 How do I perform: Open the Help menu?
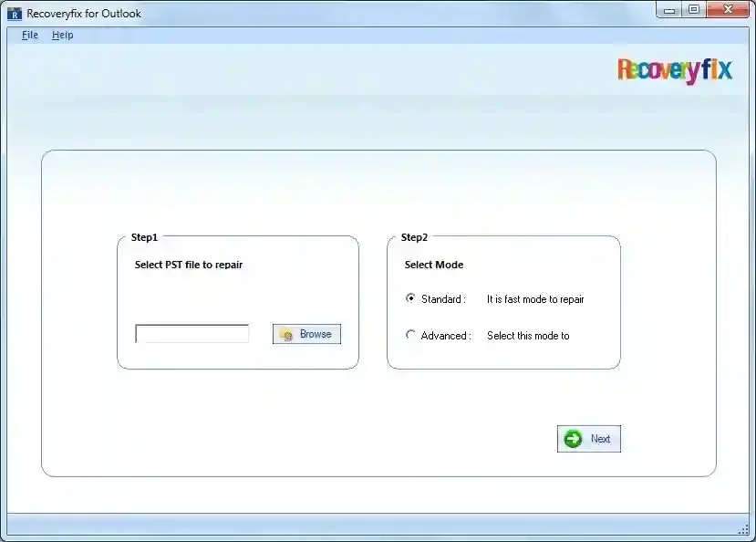tap(62, 35)
